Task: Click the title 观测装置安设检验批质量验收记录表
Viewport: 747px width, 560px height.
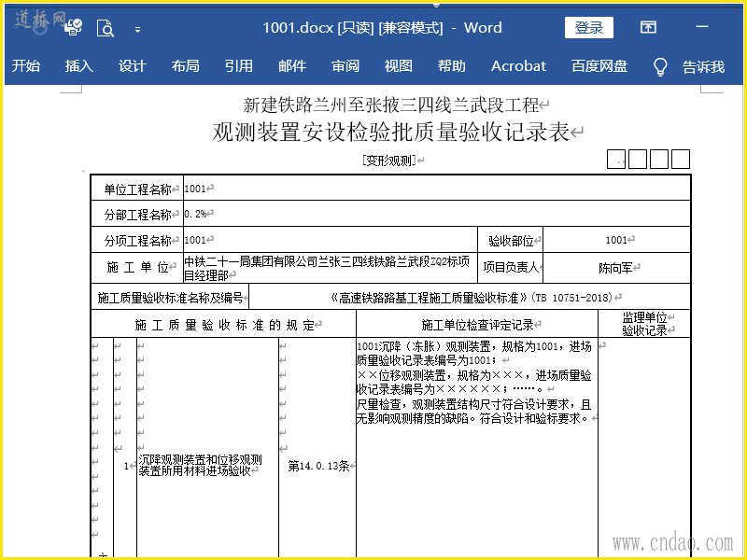Action: click(390, 132)
